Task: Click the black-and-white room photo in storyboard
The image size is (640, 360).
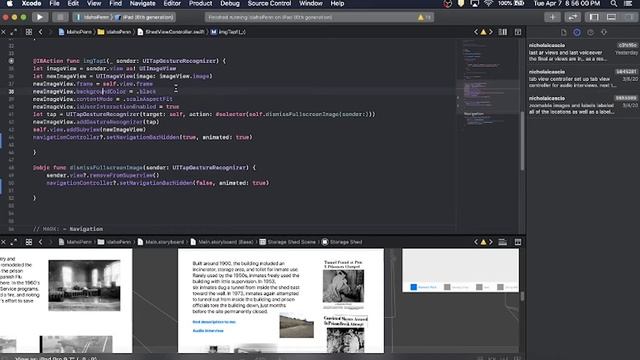Action: click(x=84, y=285)
